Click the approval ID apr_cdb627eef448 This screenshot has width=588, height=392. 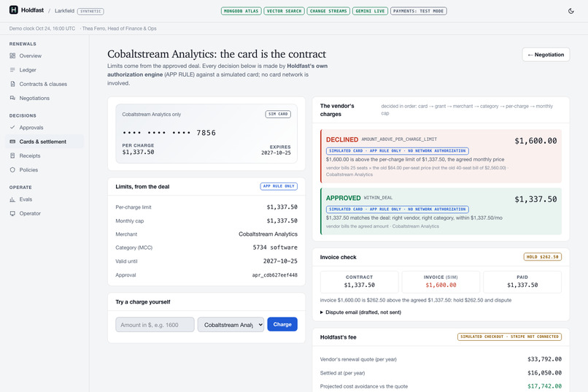point(274,275)
